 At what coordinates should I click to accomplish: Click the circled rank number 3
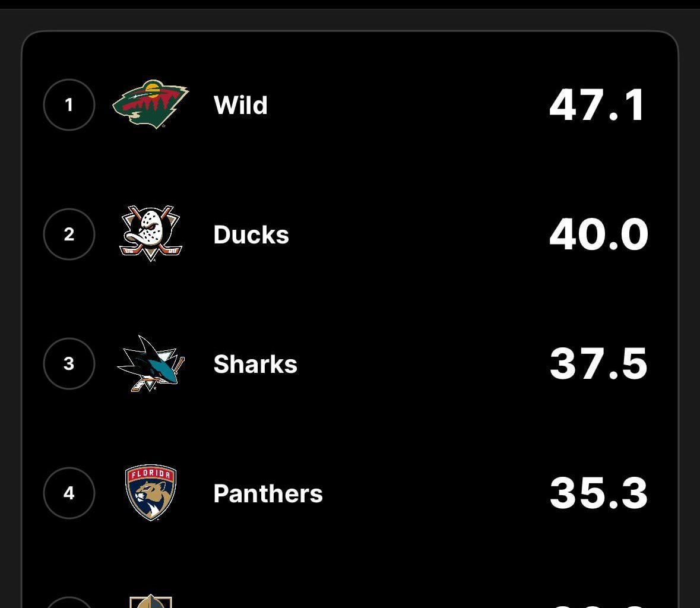click(69, 363)
